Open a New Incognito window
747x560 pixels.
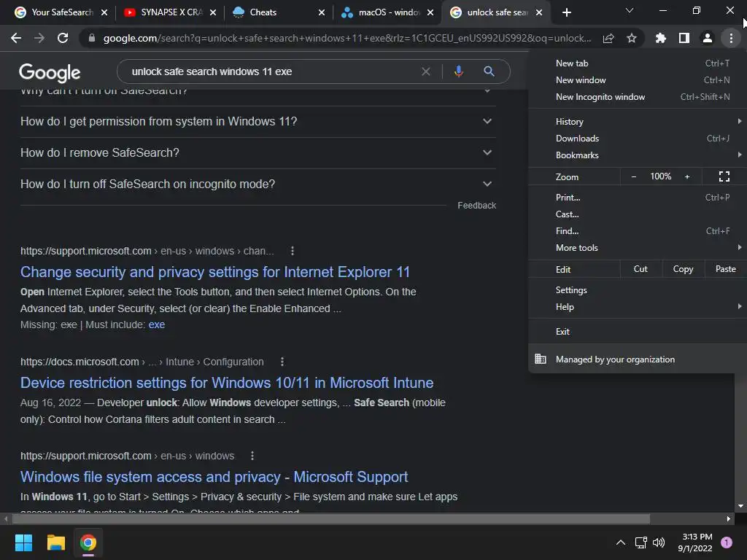click(x=638, y=97)
